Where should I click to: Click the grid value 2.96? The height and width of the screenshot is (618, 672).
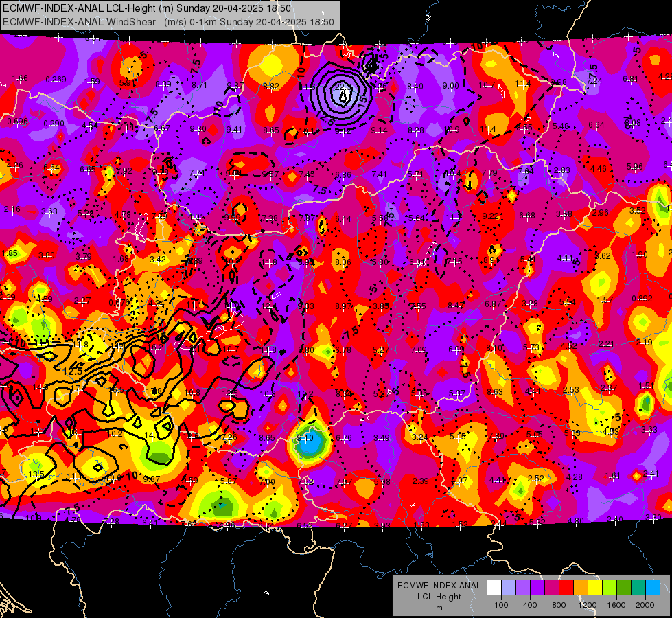click(x=601, y=212)
